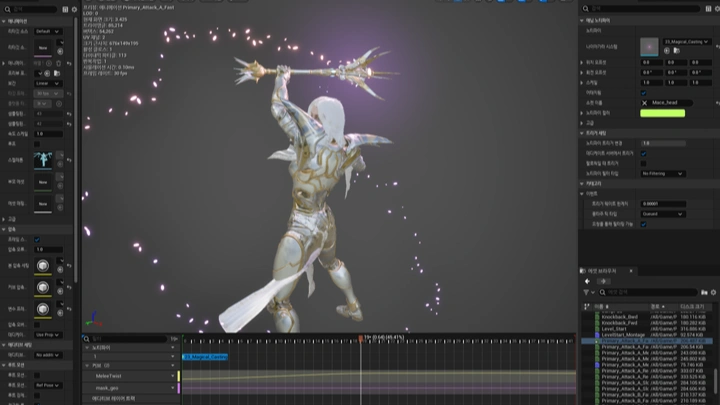720x405 pixels.
Task: Click the preview mesh thumbnail in left panel
Action: (x=44, y=160)
